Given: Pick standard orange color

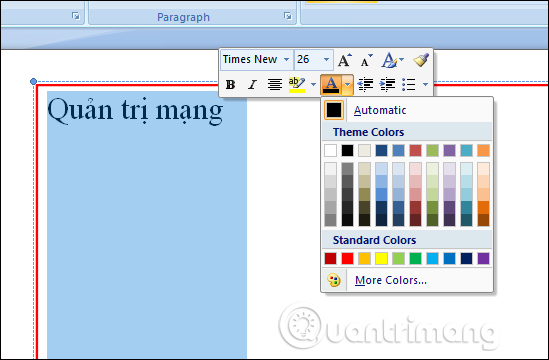Looking at the screenshot, I should click(x=364, y=258).
